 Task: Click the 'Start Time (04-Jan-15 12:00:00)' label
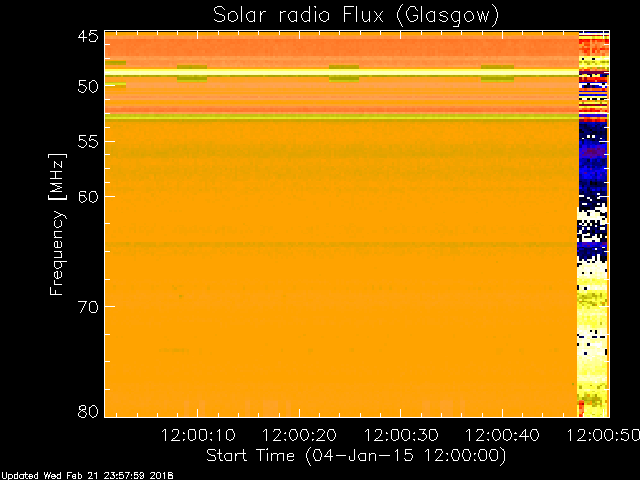[356, 456]
